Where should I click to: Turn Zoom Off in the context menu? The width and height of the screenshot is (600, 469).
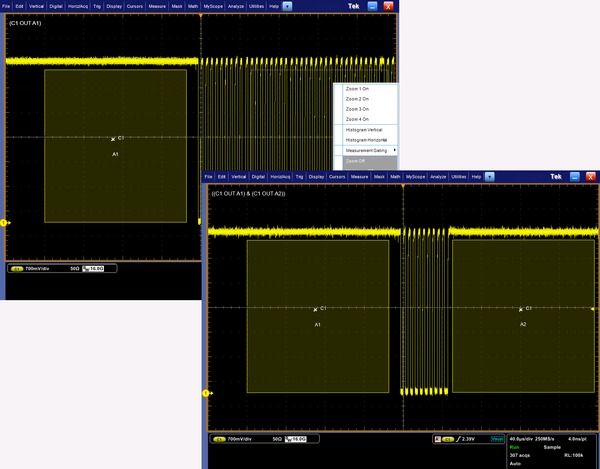(357, 161)
